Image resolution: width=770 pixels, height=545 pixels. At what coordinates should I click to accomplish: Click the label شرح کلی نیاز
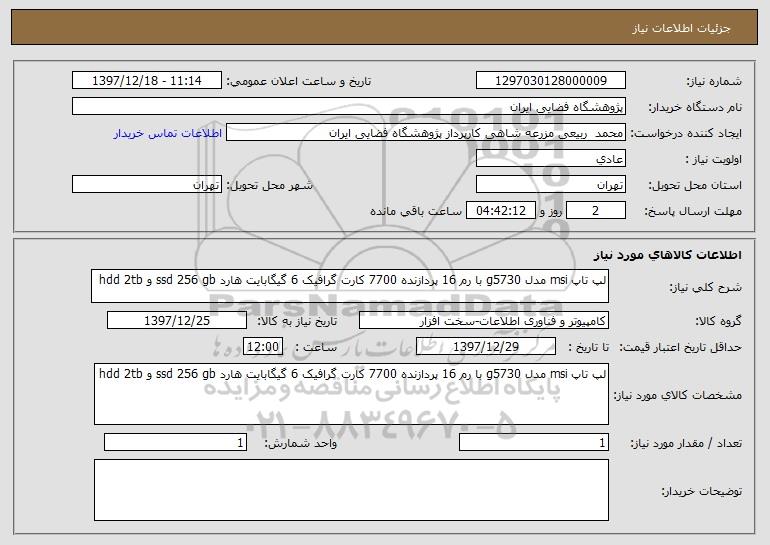click(x=706, y=287)
